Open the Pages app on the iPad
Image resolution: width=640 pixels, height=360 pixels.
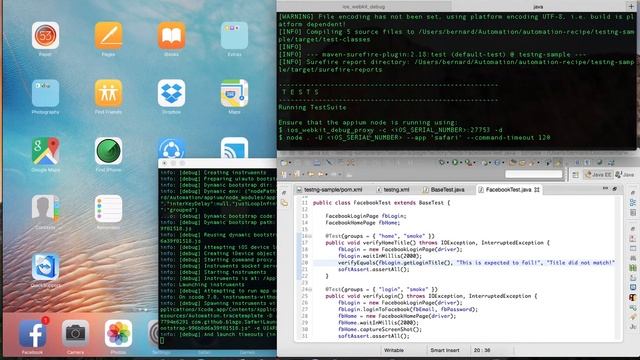click(x=108, y=36)
